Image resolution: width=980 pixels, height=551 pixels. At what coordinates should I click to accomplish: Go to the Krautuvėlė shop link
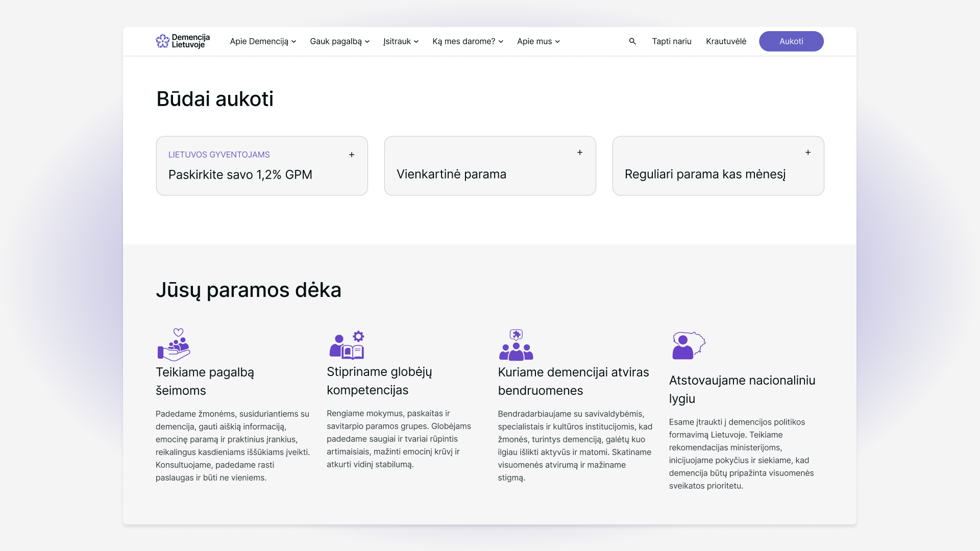point(726,41)
